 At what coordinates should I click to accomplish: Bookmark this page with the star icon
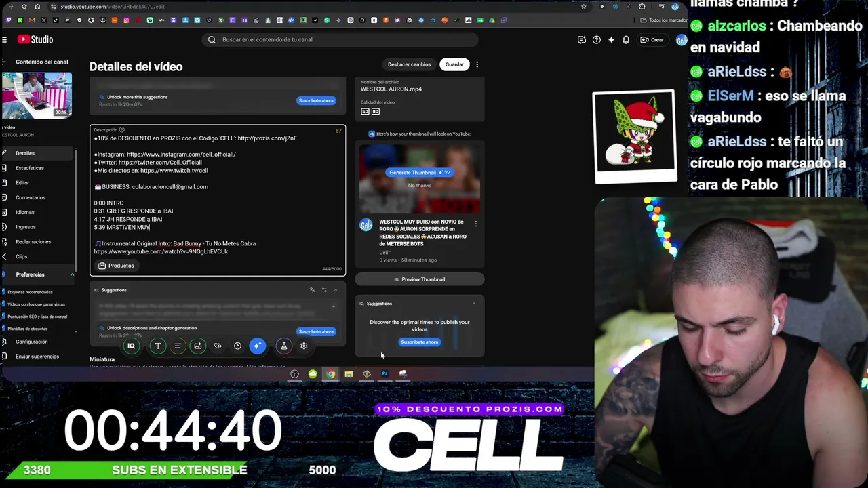(x=583, y=7)
